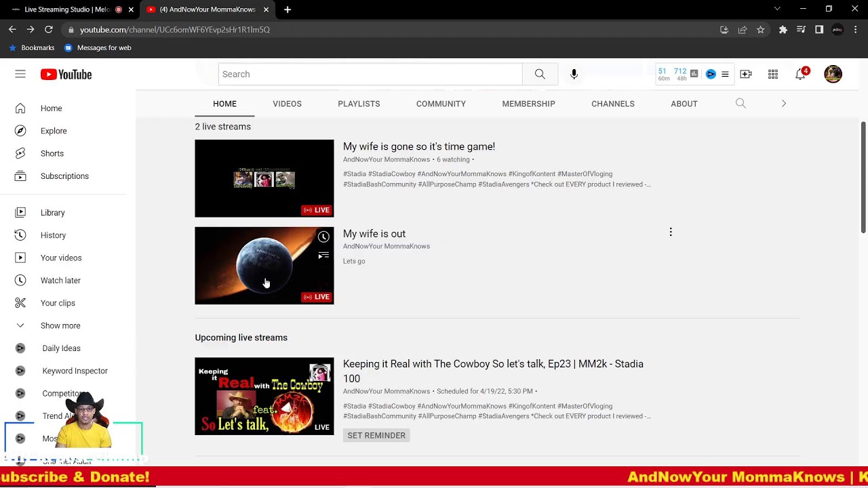Open Chrome side panel icon
The width and height of the screenshot is (868, 488).
819,30
